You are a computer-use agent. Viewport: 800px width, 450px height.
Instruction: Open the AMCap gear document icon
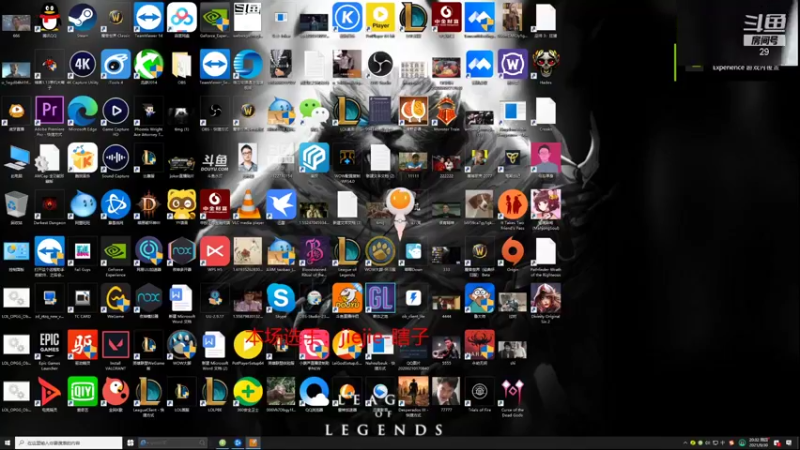(49, 158)
